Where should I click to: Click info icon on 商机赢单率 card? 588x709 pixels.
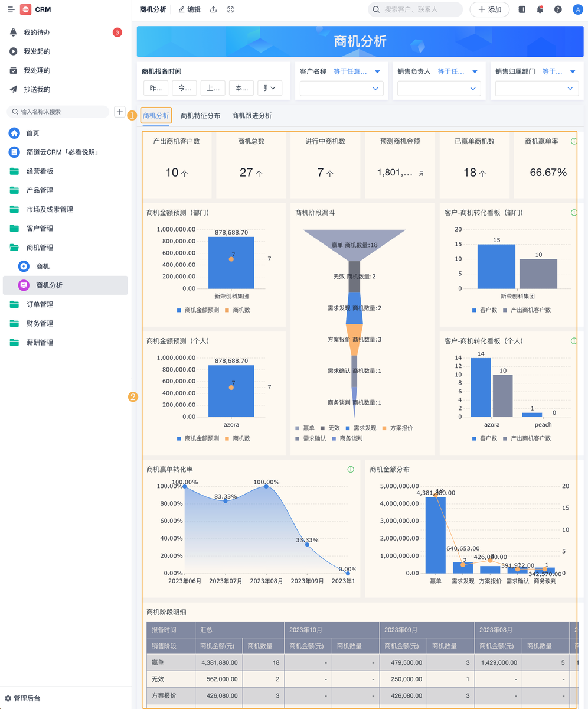[574, 142]
